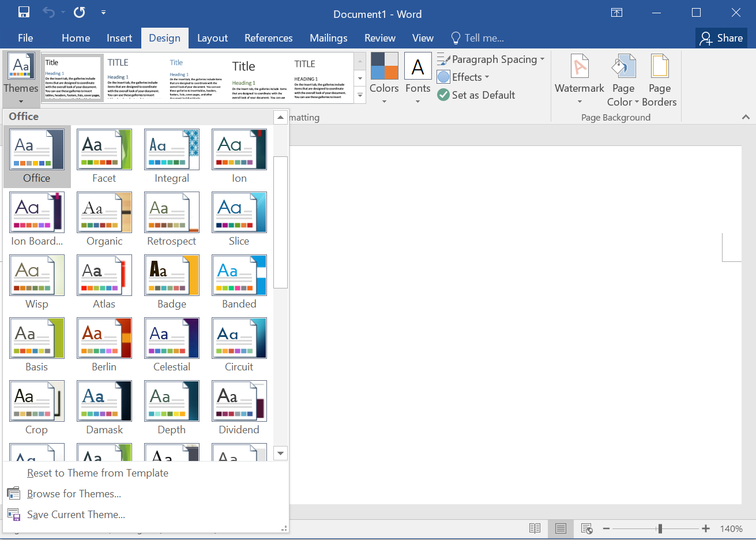The width and height of the screenshot is (756, 540).
Task: Click the Page Color button
Action: pos(623,79)
